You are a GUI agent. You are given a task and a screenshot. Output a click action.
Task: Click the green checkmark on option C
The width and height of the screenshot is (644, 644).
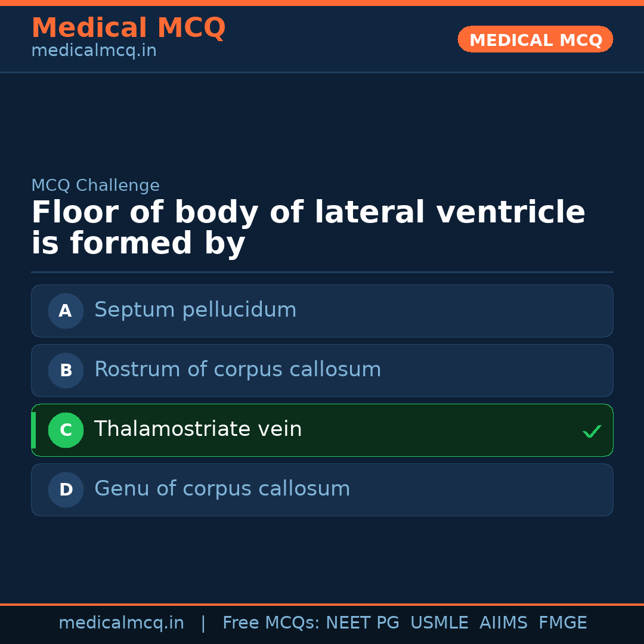(x=592, y=430)
